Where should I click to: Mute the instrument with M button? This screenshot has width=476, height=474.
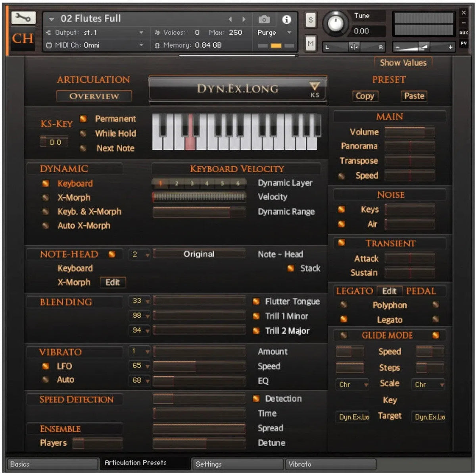(x=311, y=44)
